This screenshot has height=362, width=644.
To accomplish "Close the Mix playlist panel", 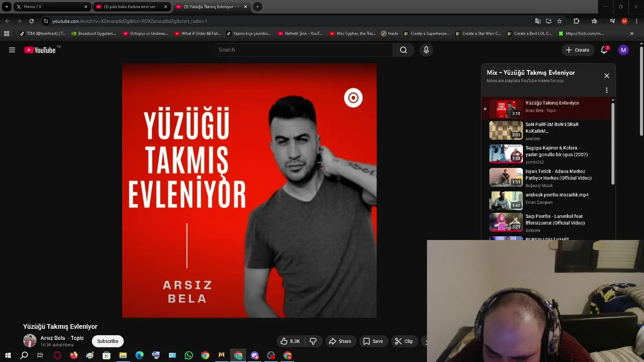I will click(607, 76).
